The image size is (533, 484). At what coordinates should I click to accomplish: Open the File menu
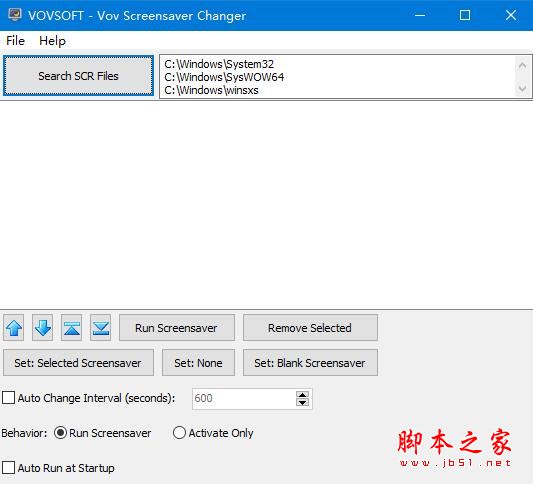(15, 41)
